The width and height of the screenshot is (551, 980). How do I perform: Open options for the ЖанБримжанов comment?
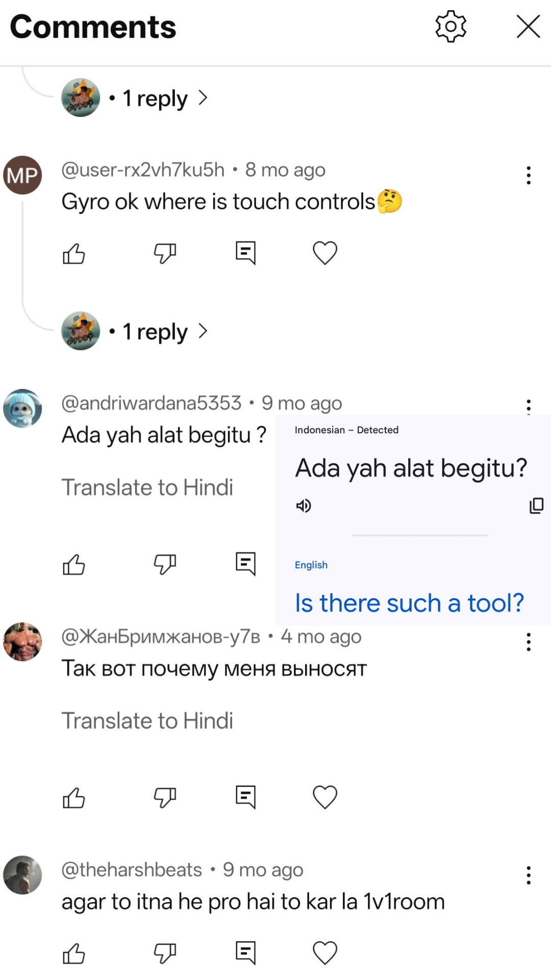click(x=529, y=642)
